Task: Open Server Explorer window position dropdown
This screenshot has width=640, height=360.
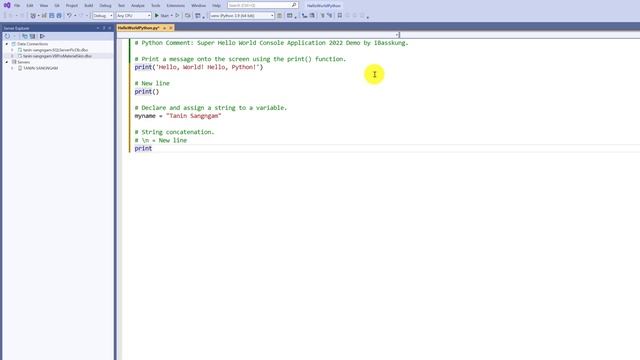Action: [x=98, y=28]
